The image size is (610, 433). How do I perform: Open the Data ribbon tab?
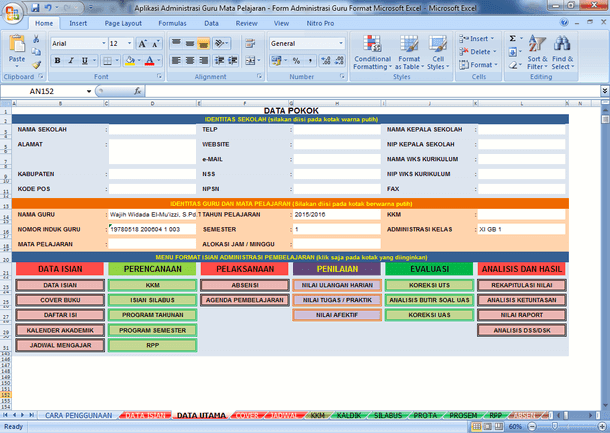(211, 23)
